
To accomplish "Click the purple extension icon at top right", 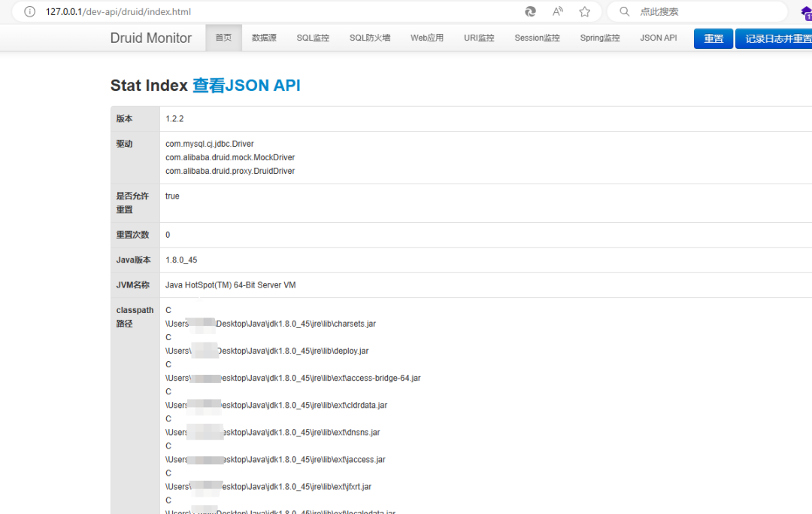I will tap(807, 13).
